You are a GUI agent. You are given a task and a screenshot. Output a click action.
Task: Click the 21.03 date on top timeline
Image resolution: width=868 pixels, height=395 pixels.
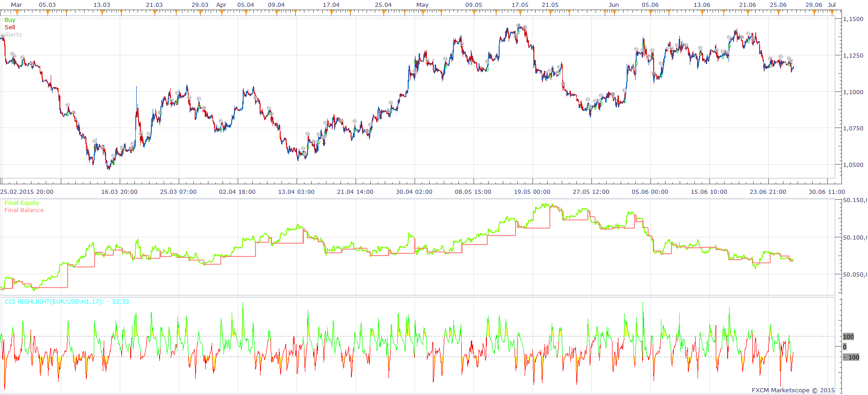154,5
